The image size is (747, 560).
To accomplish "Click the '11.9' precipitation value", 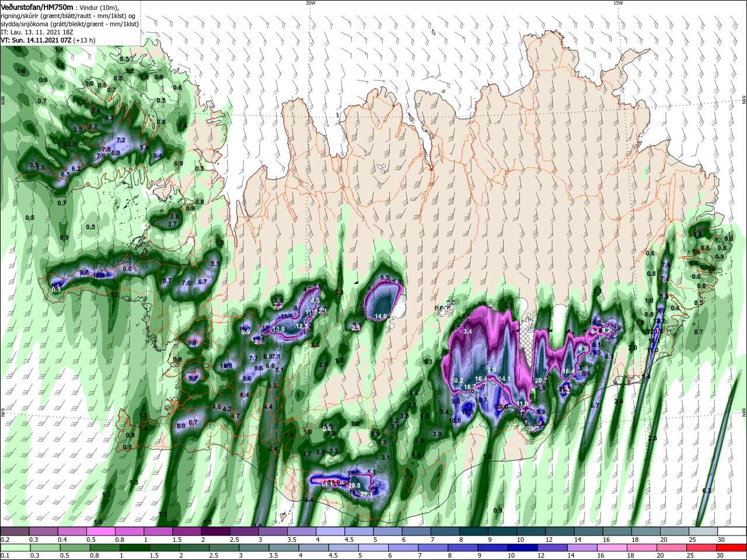I will [x=522, y=404].
